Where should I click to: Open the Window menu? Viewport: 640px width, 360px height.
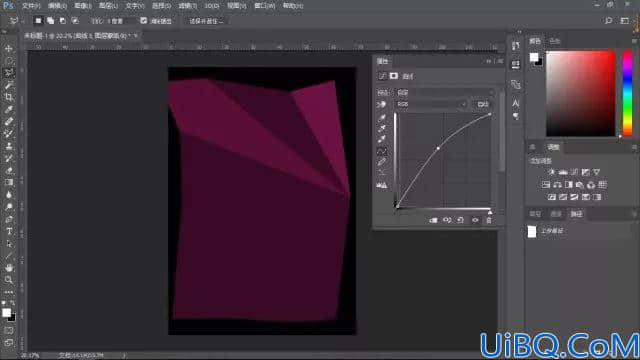click(264, 6)
